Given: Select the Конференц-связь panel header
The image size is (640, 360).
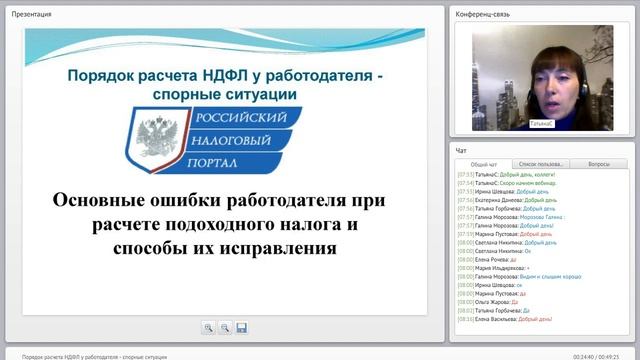Looking at the screenshot, I should click(482, 14).
